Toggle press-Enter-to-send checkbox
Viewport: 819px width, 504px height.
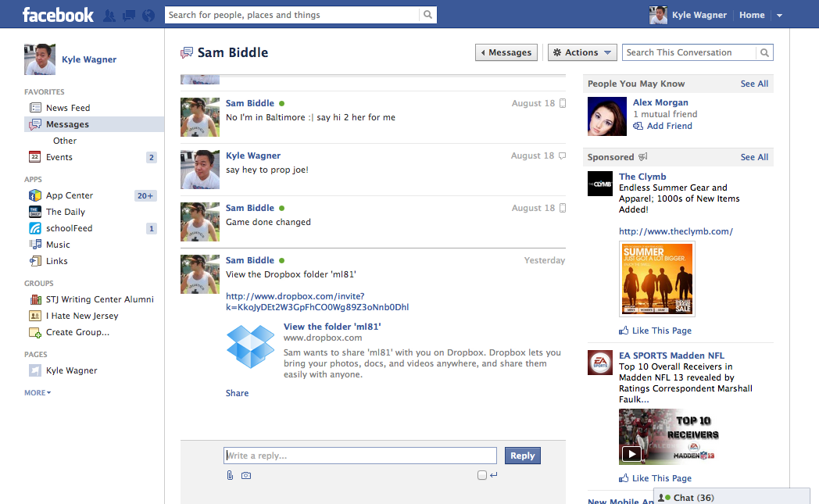(482, 475)
